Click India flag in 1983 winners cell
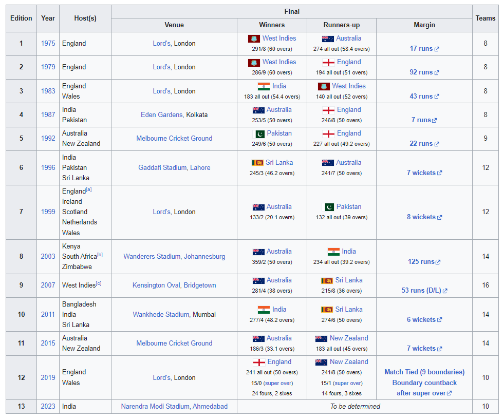 [x=264, y=86]
